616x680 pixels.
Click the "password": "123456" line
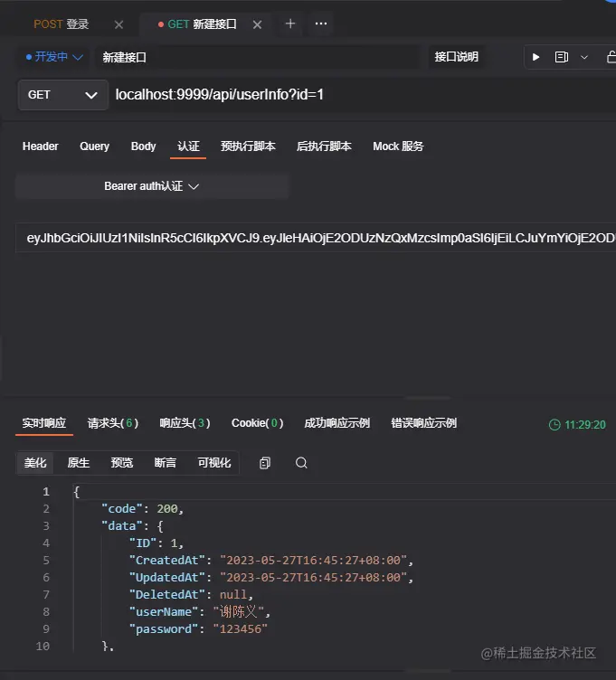[198, 629]
